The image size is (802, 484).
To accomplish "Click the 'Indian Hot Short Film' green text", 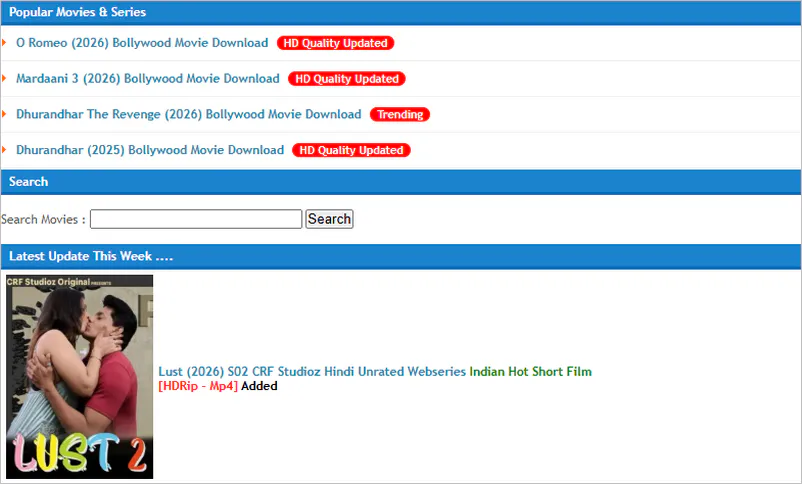I will coord(530,371).
